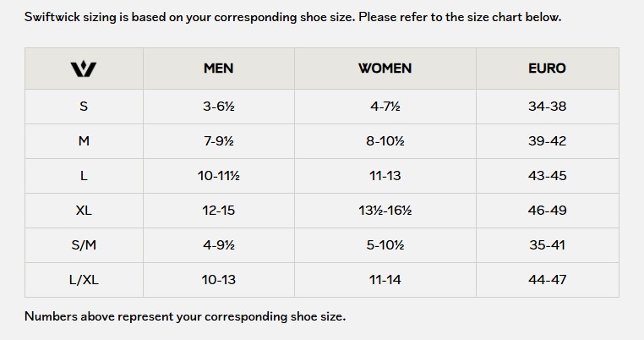The image size is (644, 340).
Task: Click Euro size 34-38 cell
Action: pyautogui.click(x=547, y=107)
